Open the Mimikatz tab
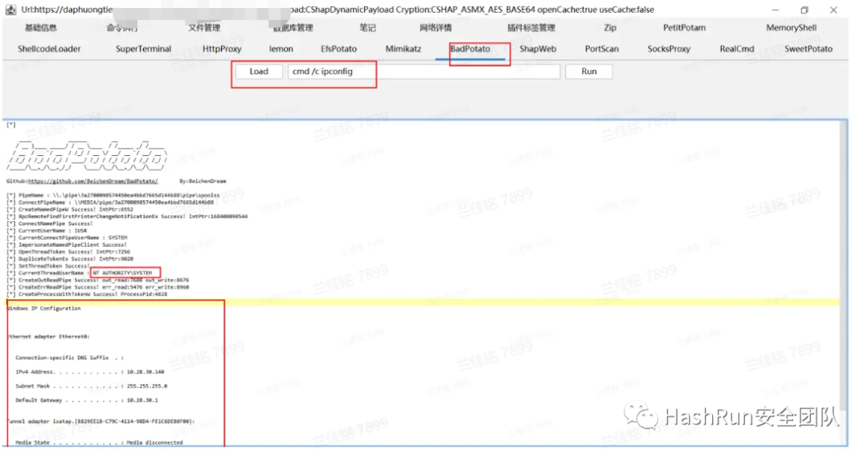 coord(403,49)
